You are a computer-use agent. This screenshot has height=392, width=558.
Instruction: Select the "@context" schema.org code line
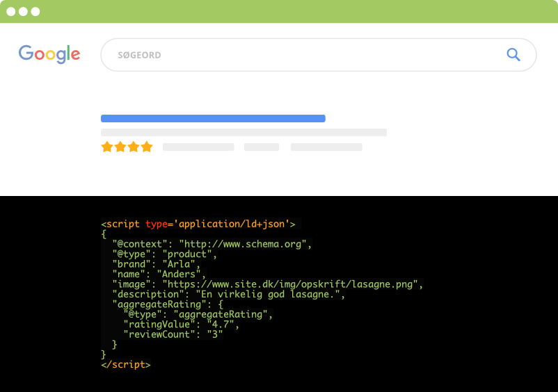click(x=212, y=244)
